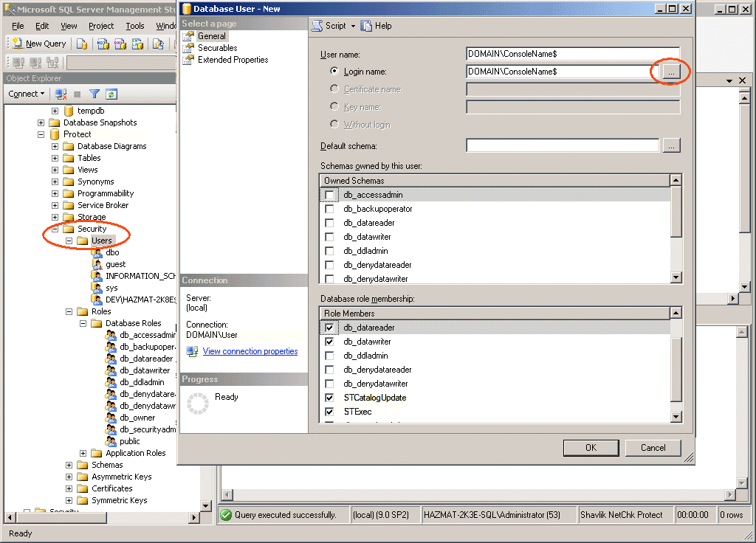Select the Login name radio button
The height and width of the screenshot is (543, 756).
click(x=334, y=72)
